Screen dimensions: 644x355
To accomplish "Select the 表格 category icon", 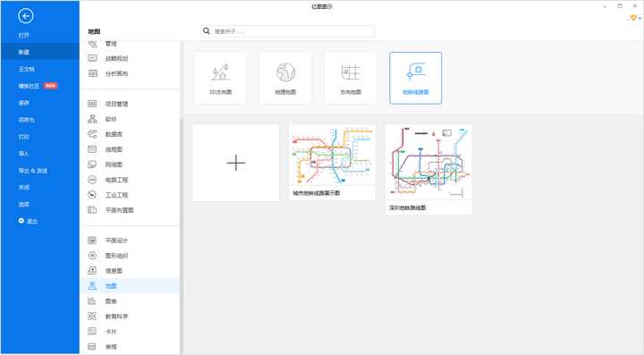I will pyautogui.click(x=92, y=347).
